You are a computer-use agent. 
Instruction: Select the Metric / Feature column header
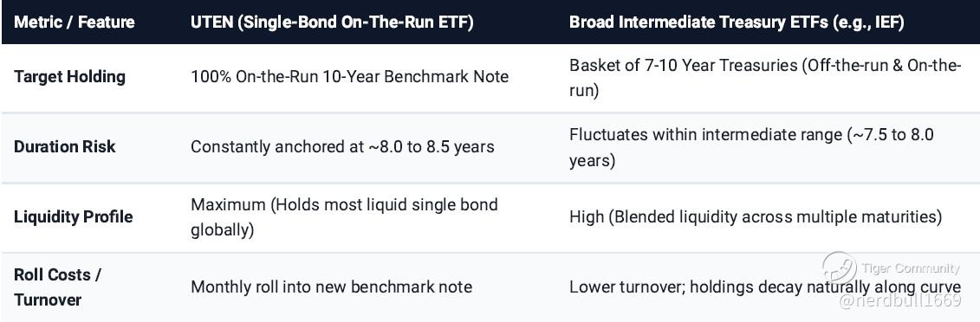[x=75, y=23]
